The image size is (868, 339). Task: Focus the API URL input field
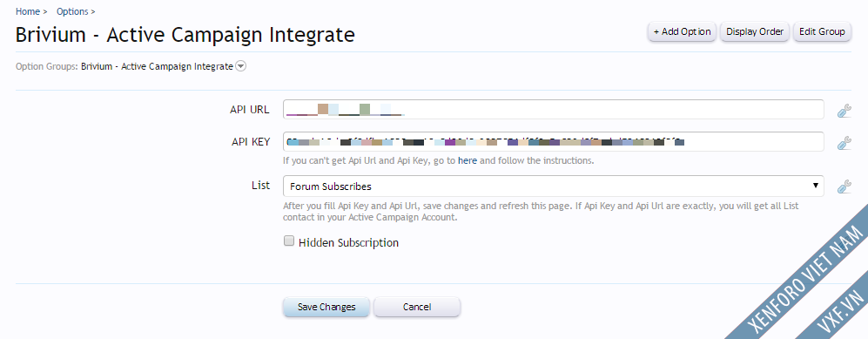[553, 109]
